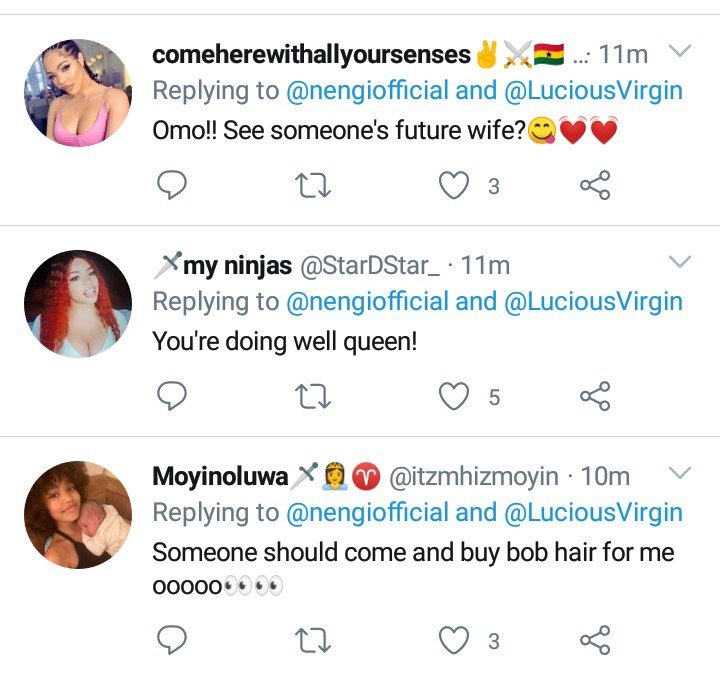Like Moyinoluwa's bob hair tweet

coord(455,640)
